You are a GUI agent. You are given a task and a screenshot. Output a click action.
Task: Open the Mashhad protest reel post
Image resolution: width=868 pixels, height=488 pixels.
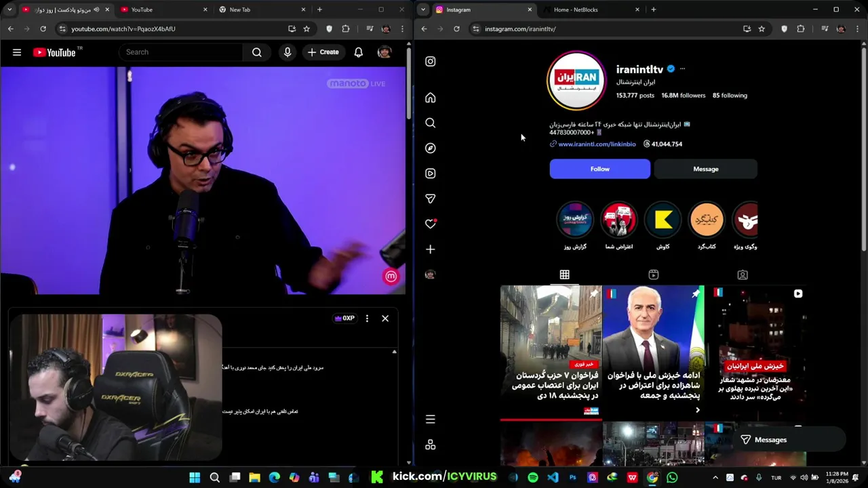755,352
